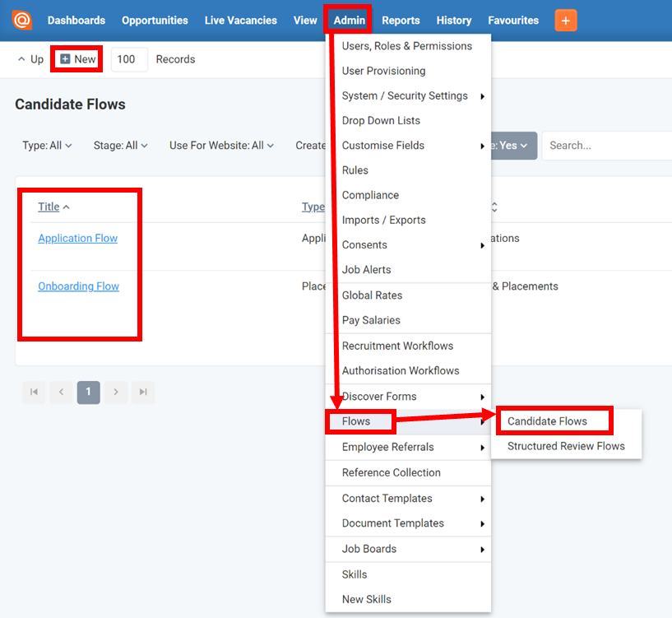
Task: Expand the Consents submenu
Action: (x=364, y=244)
